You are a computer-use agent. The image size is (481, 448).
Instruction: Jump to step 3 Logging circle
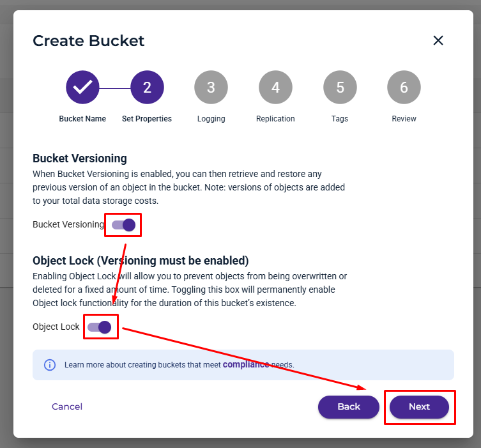pyautogui.click(x=211, y=88)
